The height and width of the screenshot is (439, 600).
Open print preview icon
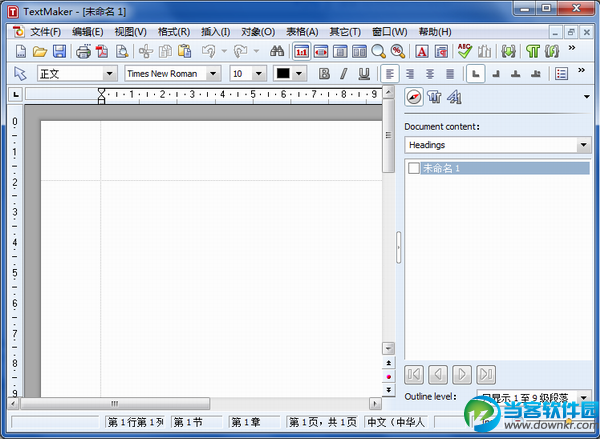click(x=122, y=51)
